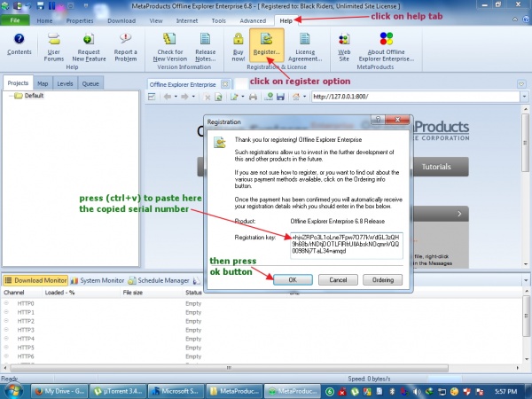
Task: Click the Registration key text box
Action: click(347, 246)
